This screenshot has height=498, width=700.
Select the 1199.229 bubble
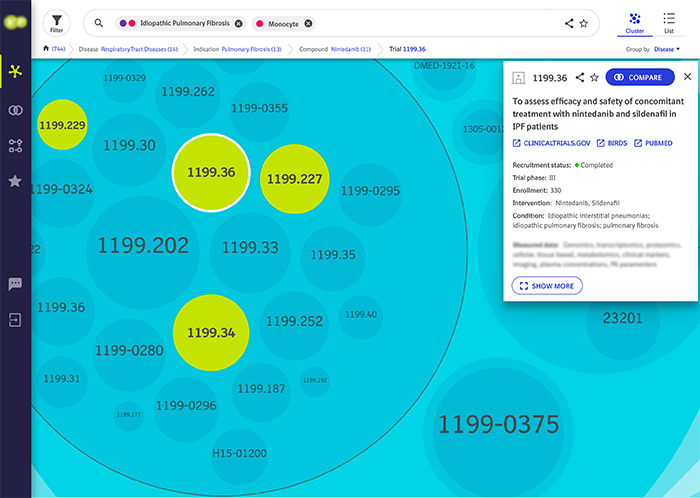(x=62, y=125)
